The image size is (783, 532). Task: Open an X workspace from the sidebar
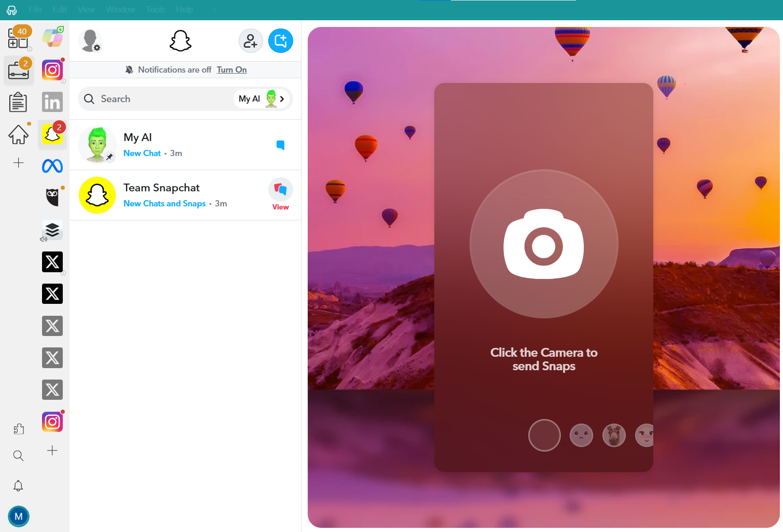pos(52,262)
